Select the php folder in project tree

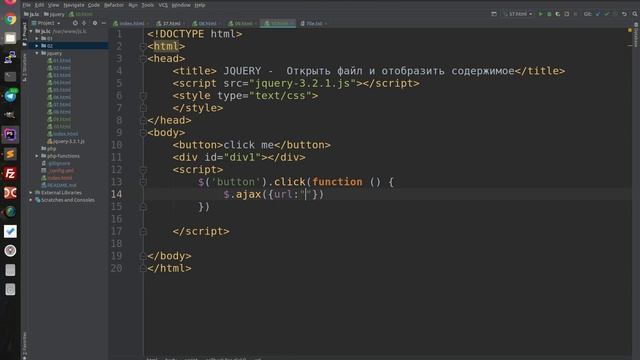click(49, 149)
